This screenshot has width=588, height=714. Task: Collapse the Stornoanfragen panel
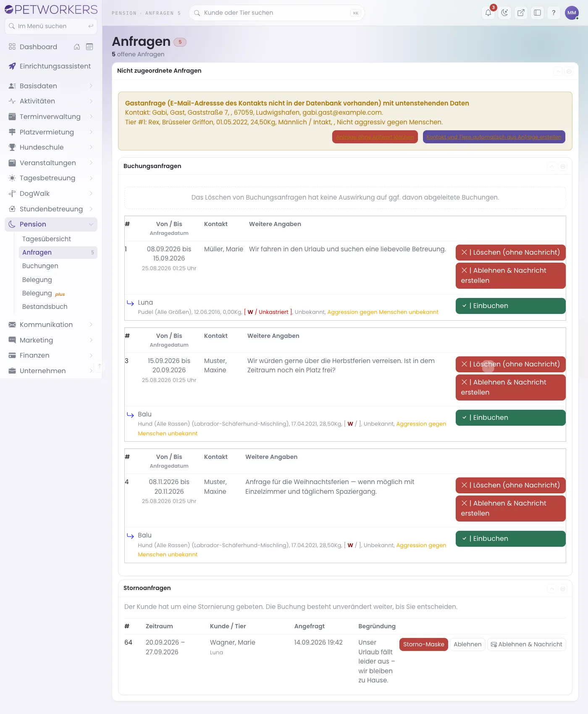[x=551, y=589]
